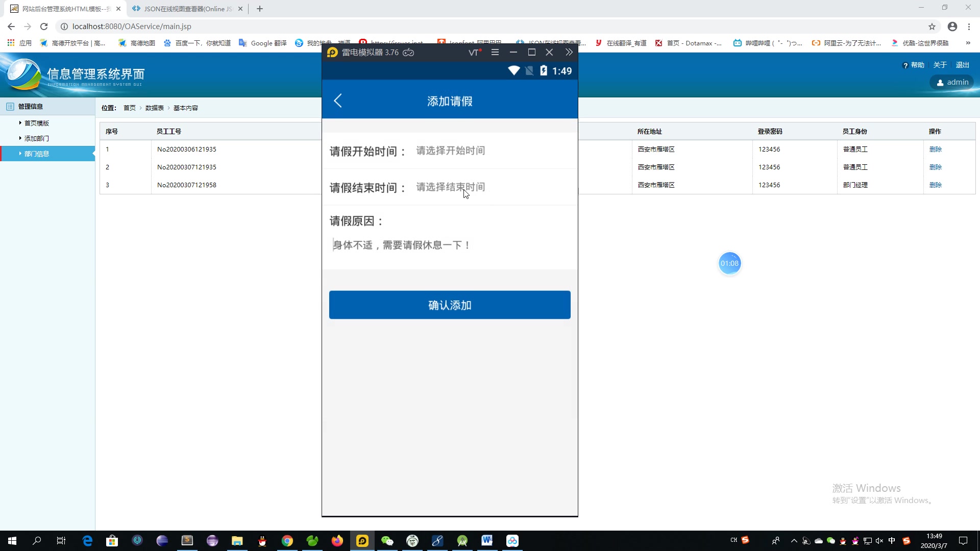This screenshot has width=980, height=551.
Task: Select the 请选择开始时间 field
Action: (450, 151)
